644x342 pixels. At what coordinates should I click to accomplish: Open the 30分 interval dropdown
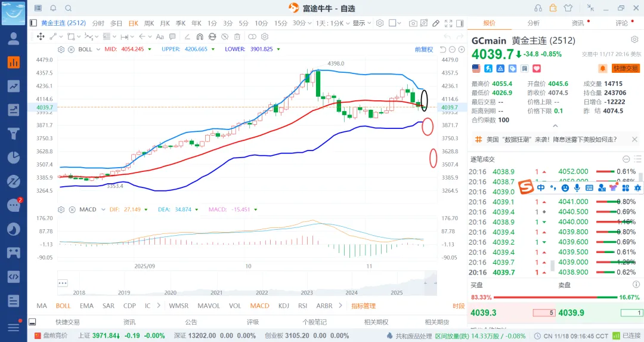pyautogui.click(x=302, y=23)
